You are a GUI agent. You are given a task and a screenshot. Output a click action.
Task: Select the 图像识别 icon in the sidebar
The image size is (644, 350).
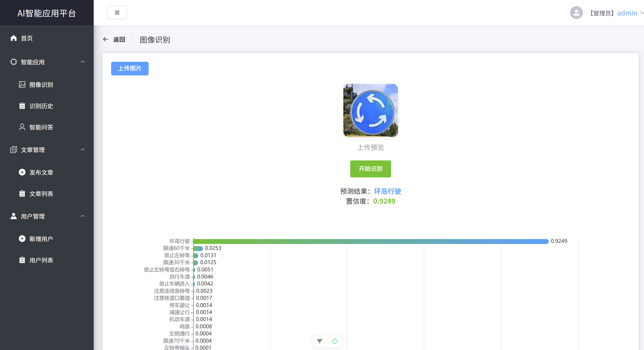tap(22, 85)
